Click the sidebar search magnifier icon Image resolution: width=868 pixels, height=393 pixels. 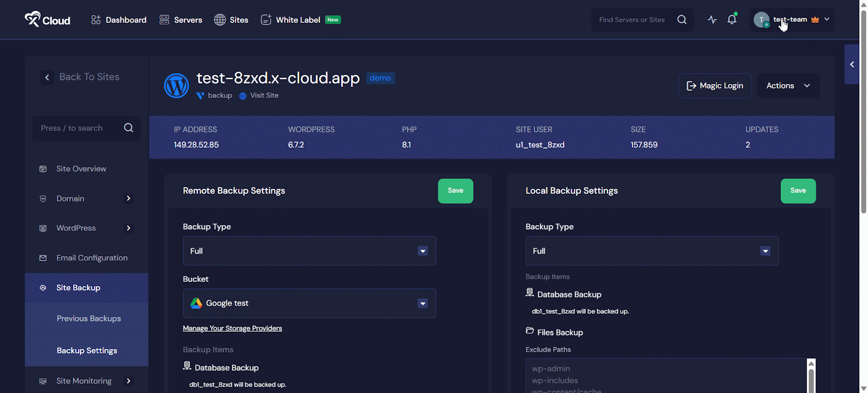pyautogui.click(x=129, y=128)
